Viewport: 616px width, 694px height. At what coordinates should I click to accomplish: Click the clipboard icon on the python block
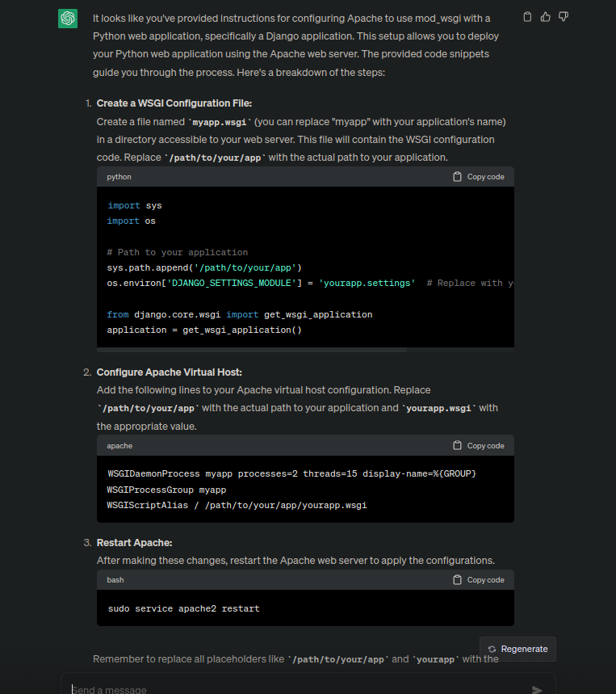[x=457, y=176]
